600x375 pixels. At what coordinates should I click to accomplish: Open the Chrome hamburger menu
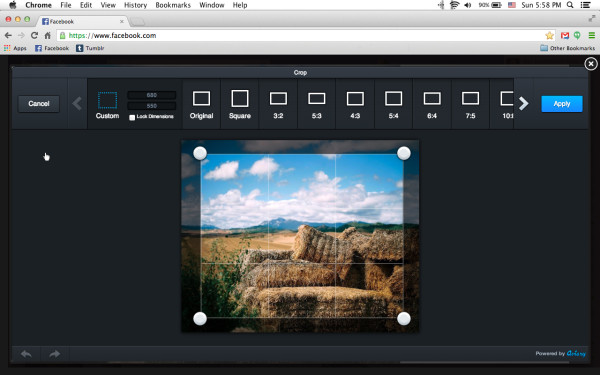[592, 36]
